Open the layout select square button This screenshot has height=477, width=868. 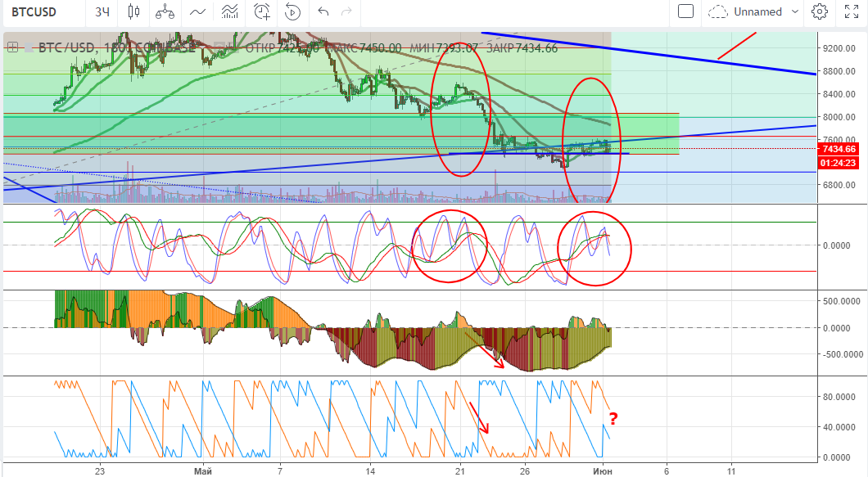tap(686, 11)
